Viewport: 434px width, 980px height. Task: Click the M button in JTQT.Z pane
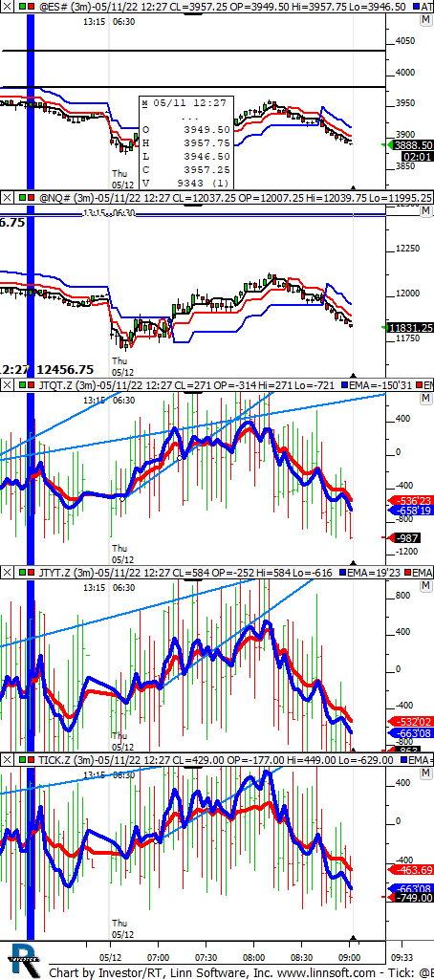pos(426,399)
